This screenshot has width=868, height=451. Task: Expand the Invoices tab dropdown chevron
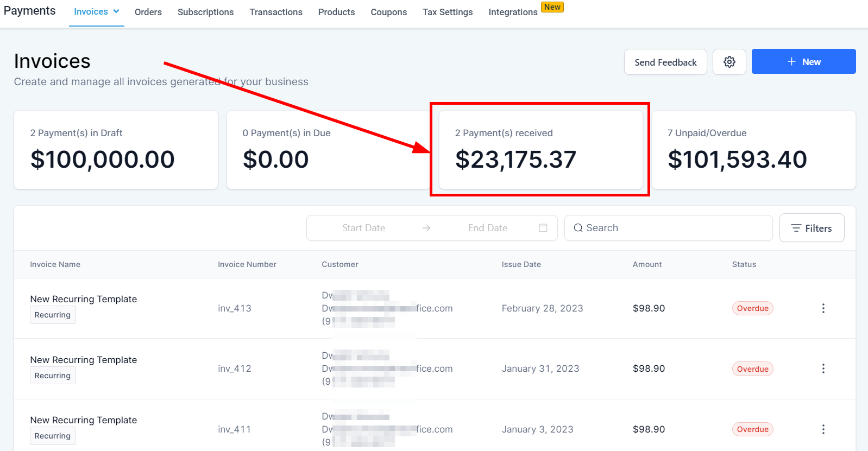click(x=116, y=11)
